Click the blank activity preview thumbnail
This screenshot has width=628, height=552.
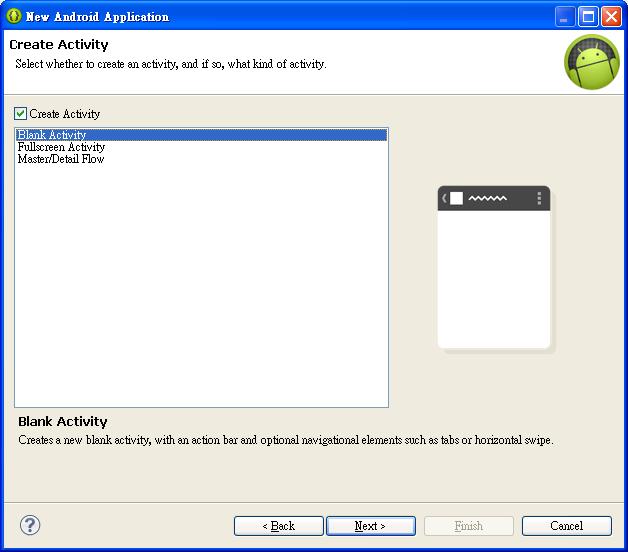click(x=494, y=267)
